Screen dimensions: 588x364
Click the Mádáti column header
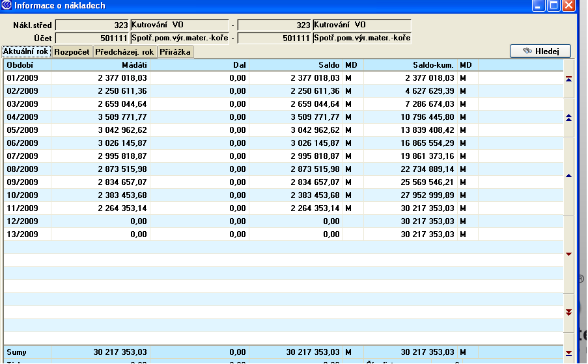tap(100, 65)
